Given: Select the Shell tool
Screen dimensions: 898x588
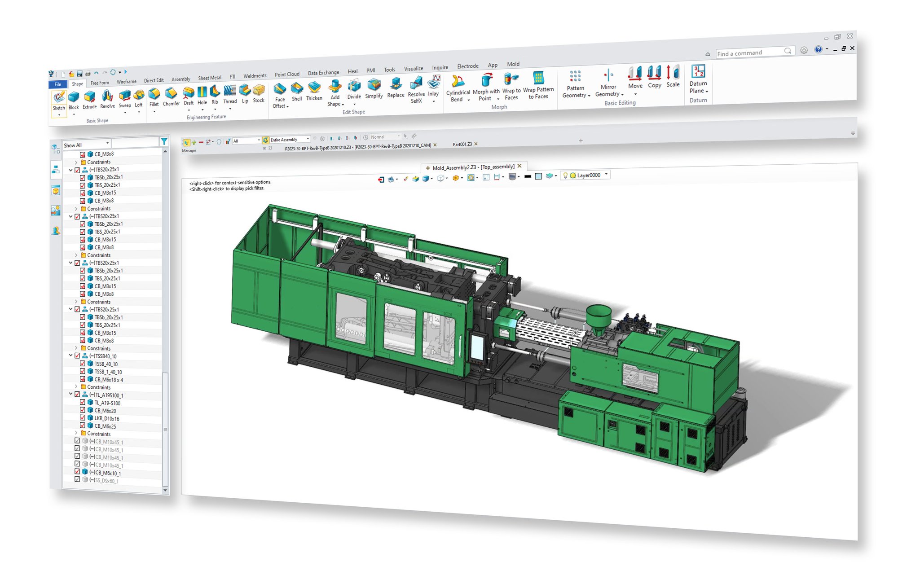Looking at the screenshot, I should 297,92.
